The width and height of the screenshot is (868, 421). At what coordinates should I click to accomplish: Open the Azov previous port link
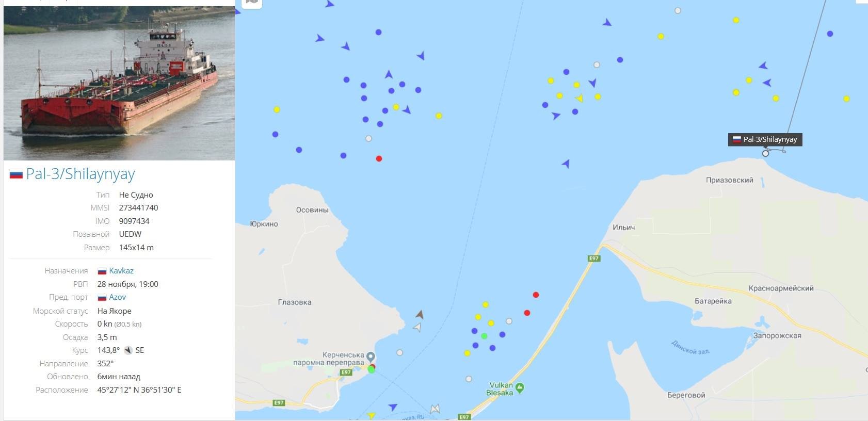pos(117,297)
